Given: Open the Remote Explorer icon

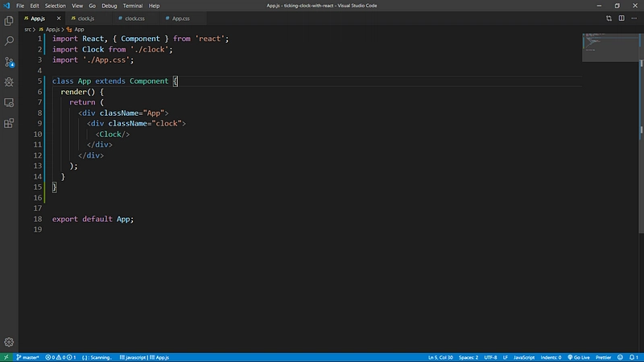Looking at the screenshot, I should click(x=9, y=102).
